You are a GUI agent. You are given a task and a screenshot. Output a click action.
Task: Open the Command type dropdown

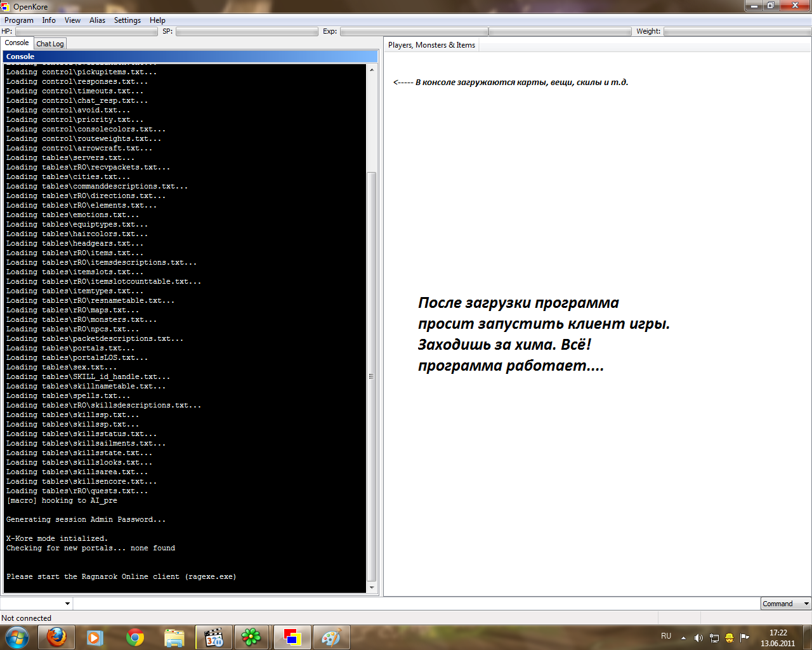(x=786, y=604)
